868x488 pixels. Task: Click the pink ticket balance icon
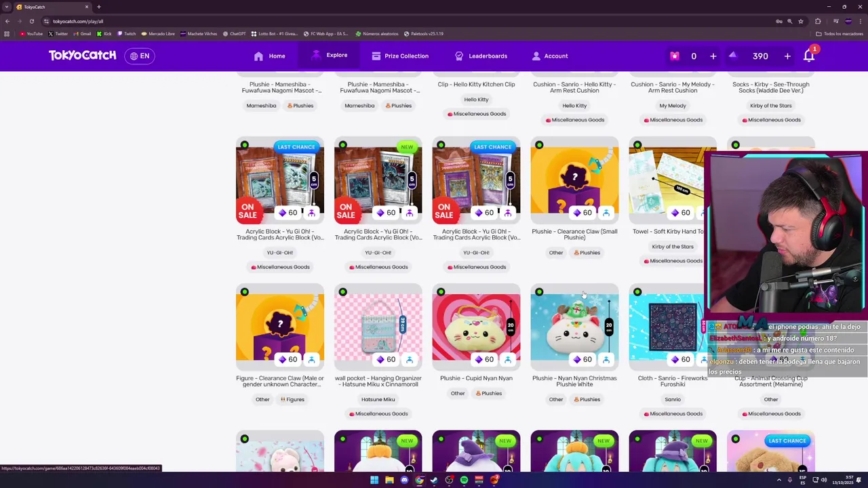[674, 56]
